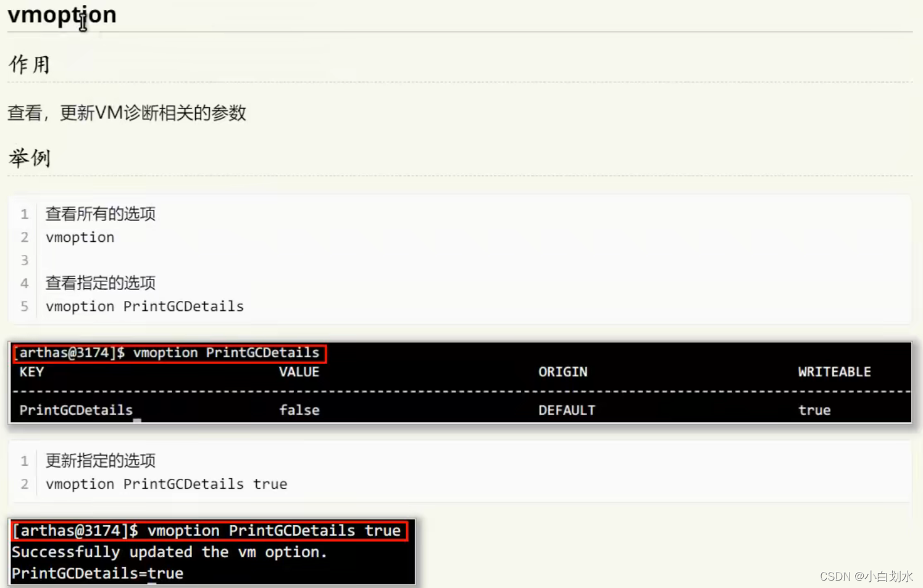The width and height of the screenshot is (923, 588).
Task: Click code line 查看指定的选项
Action: [101, 283]
